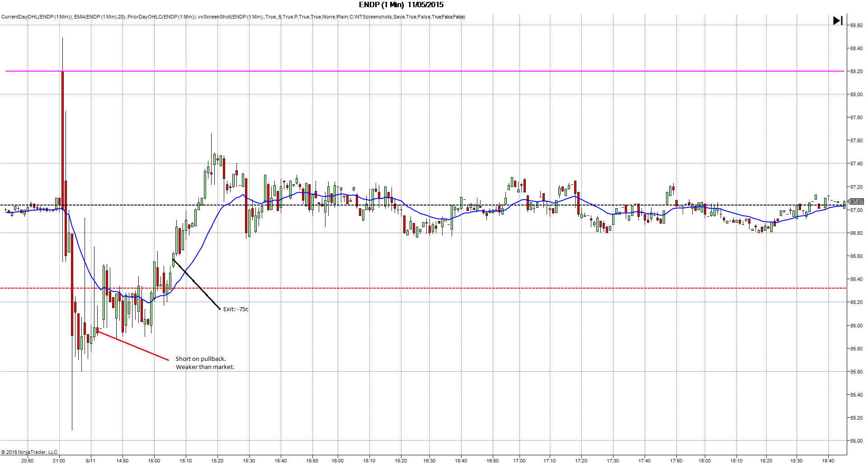Click the 17:00 time axis label
This screenshot has width=868, height=467.
pyautogui.click(x=519, y=461)
